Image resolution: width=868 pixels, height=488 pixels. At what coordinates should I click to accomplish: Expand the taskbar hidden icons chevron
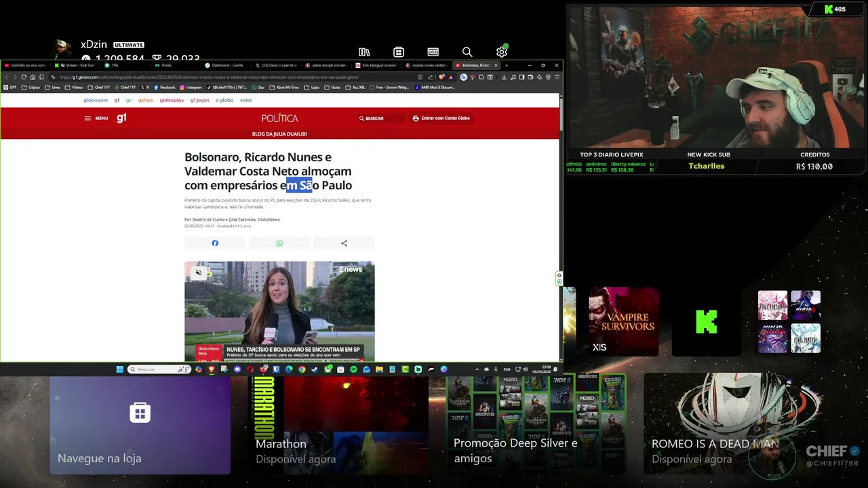click(x=477, y=369)
